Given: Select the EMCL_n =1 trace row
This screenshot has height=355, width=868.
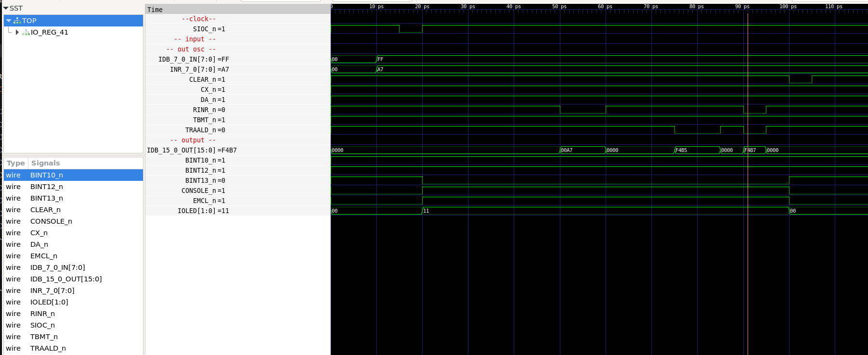Looking at the screenshot, I should click(x=238, y=201).
